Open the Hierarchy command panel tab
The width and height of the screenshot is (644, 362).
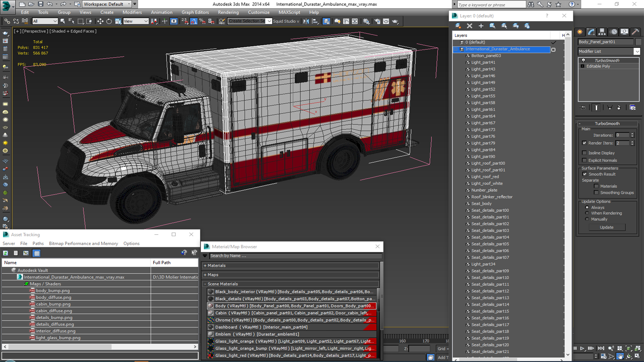(x=602, y=32)
